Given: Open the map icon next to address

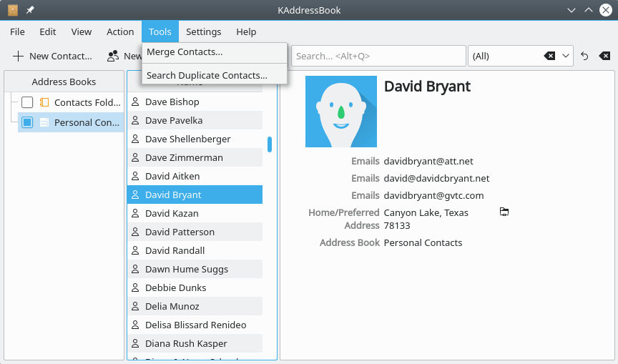Looking at the screenshot, I should pos(504,212).
